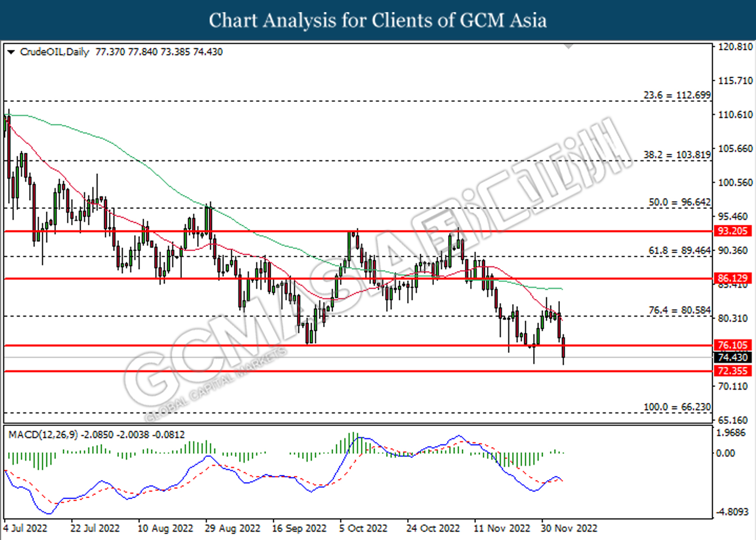
Task: Click the 100.560 price axis value
Action: pyautogui.click(x=735, y=183)
